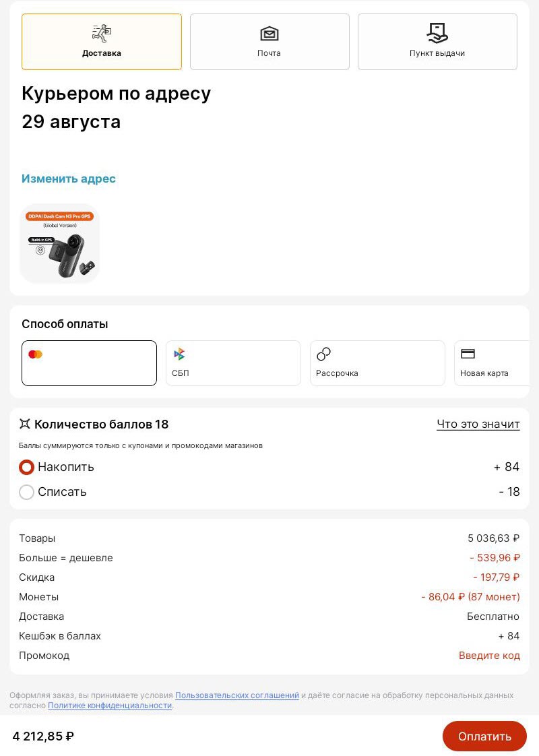Click the envelope icon on the Почта option
This screenshot has width=539, height=756.
tap(269, 32)
